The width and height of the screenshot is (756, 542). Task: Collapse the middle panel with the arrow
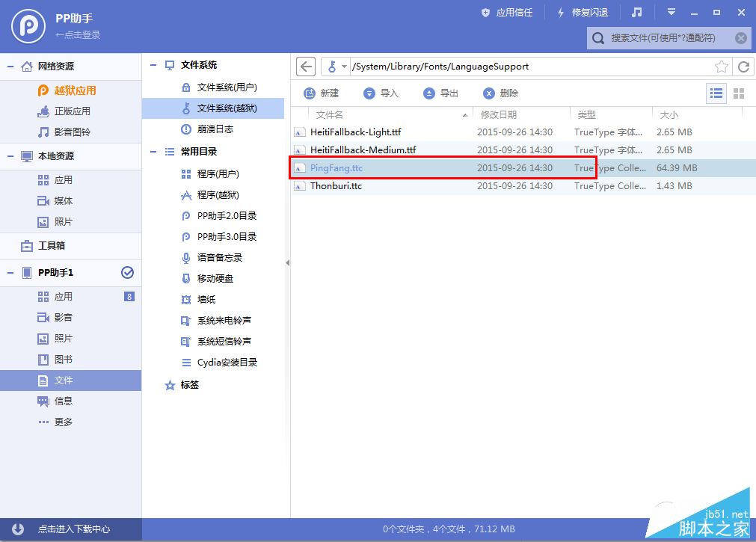click(x=287, y=263)
